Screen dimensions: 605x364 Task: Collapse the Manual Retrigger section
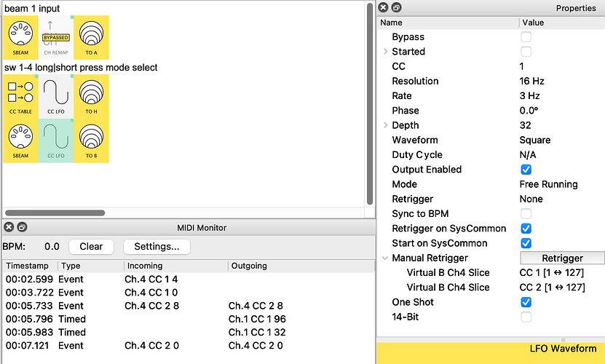[x=385, y=258]
